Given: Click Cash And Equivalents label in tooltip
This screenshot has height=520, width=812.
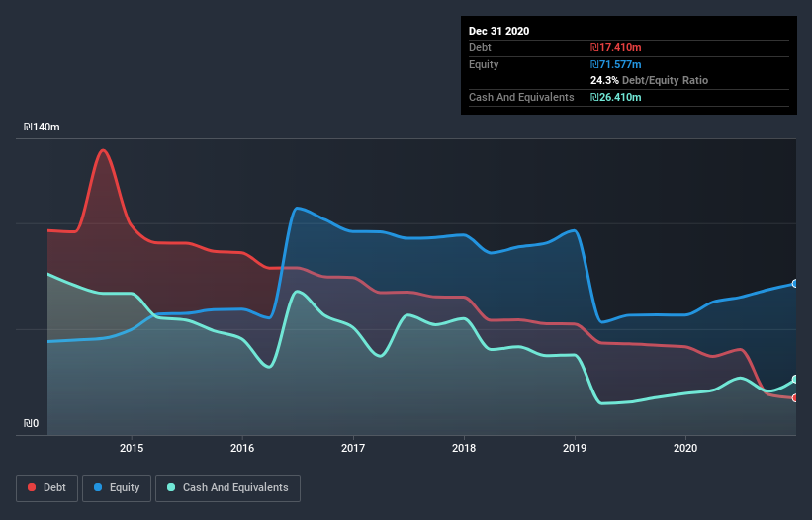Looking at the screenshot, I should 521,97.
